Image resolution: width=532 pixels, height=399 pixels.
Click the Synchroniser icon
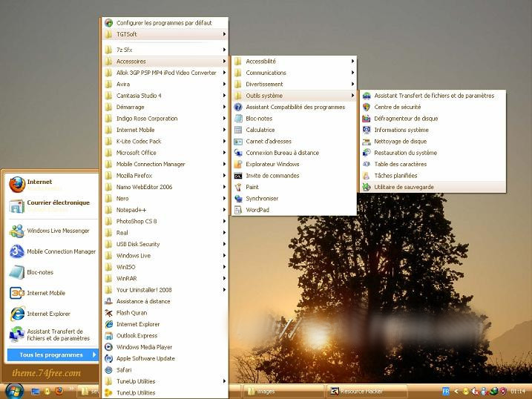coord(238,199)
